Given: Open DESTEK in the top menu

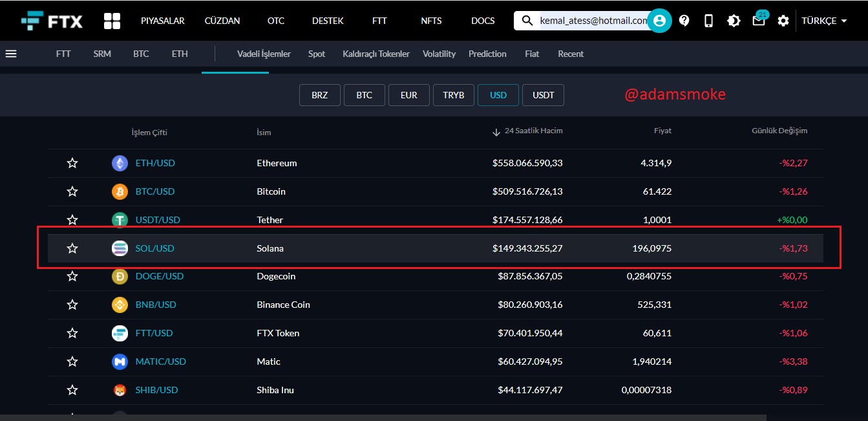Looking at the screenshot, I should tap(328, 21).
